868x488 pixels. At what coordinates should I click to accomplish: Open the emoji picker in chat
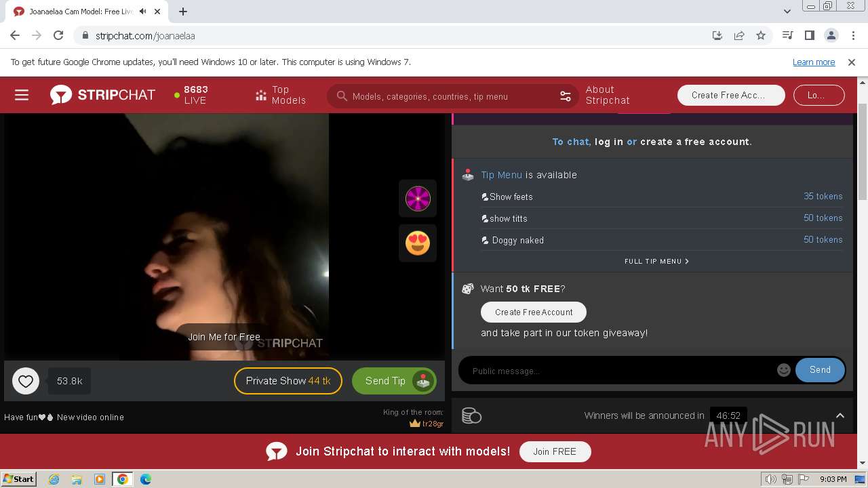[x=784, y=370]
